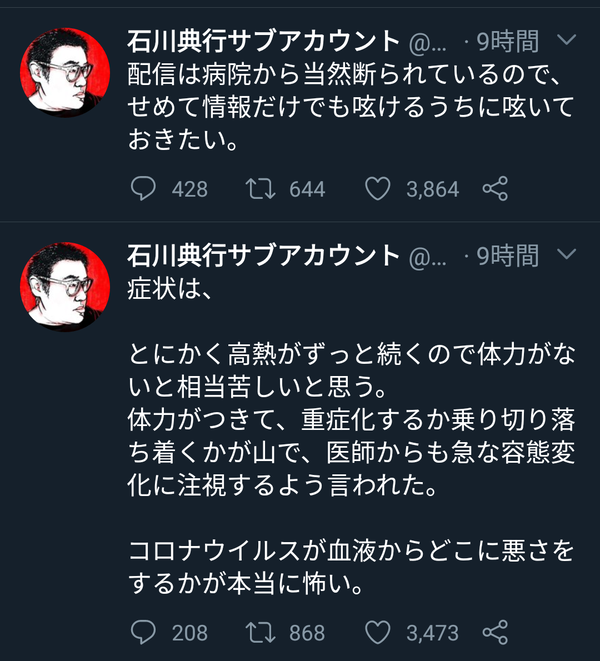Reply to the second tweet about 症状
Screen dimensions: 600x661
pyautogui.click(x=143, y=632)
